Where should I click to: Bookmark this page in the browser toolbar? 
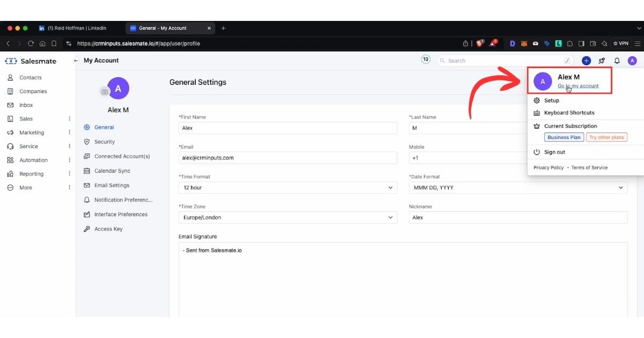[54, 43]
